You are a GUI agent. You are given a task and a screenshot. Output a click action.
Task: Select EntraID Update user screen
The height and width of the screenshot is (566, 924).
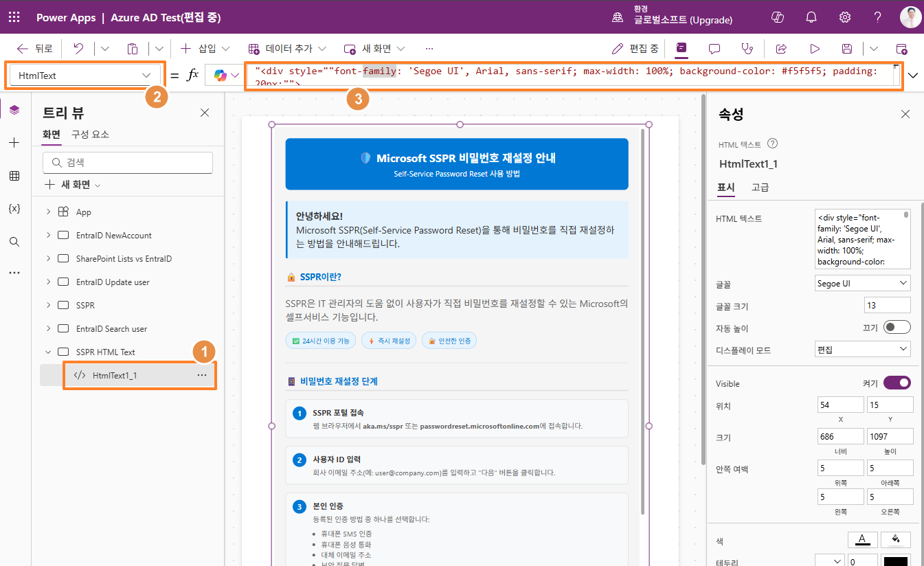coord(113,282)
